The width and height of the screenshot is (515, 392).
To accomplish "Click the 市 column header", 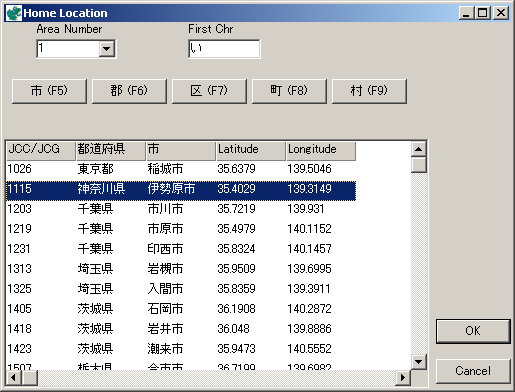I will [x=181, y=151].
